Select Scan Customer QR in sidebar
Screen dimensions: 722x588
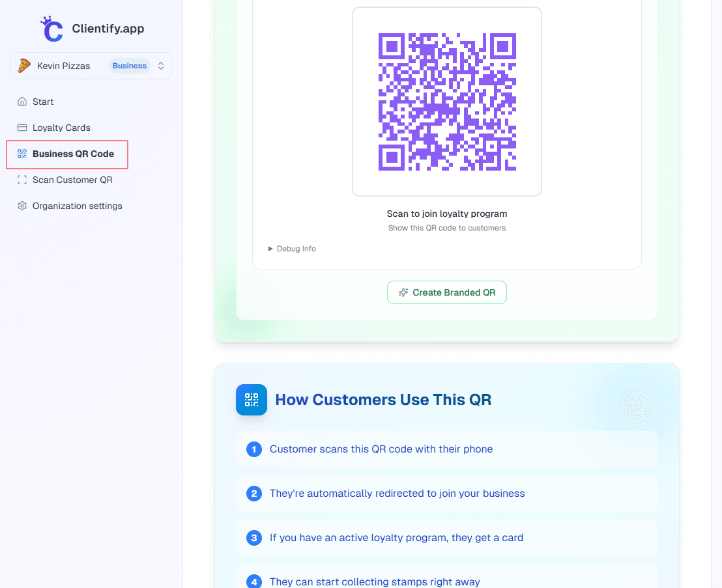(x=72, y=180)
